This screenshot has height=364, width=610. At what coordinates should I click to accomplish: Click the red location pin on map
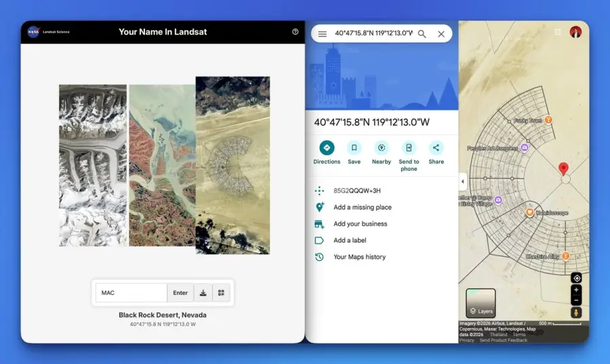click(563, 169)
